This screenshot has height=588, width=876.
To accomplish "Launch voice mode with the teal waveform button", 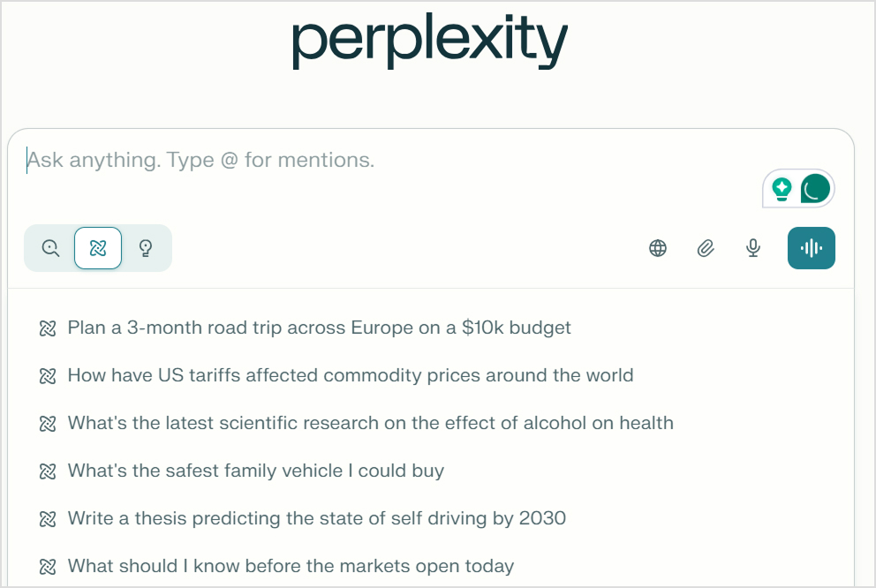I will coord(811,248).
